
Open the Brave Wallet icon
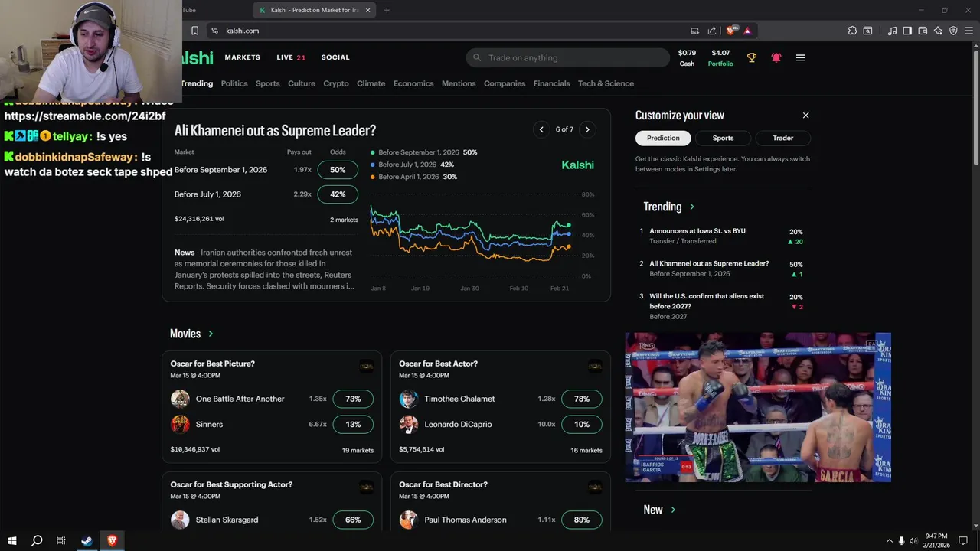point(923,31)
